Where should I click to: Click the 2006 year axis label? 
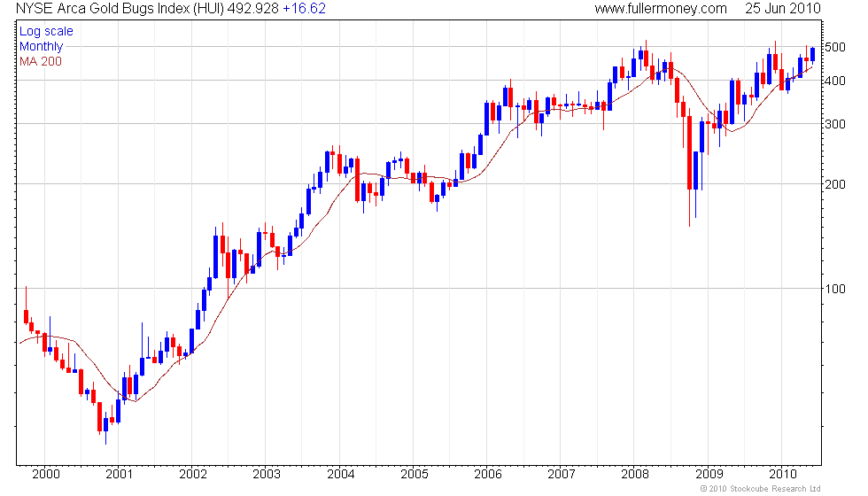(x=488, y=474)
